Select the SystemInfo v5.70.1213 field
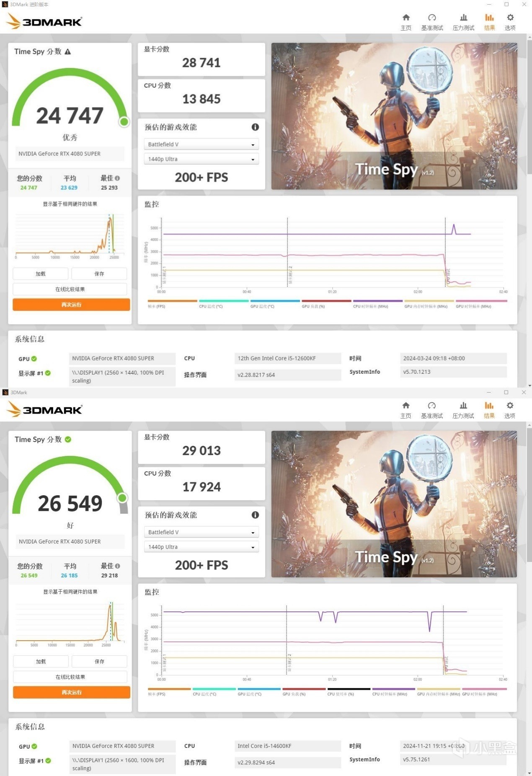This screenshot has height=776, width=532. [453, 372]
